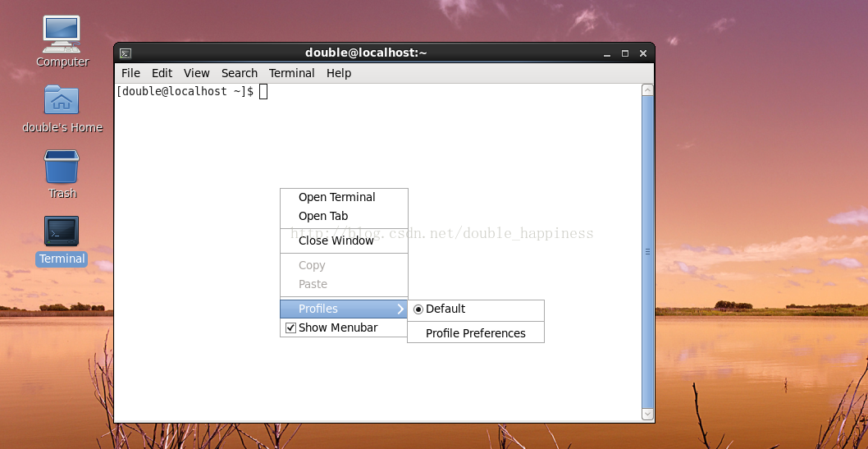This screenshot has width=868, height=449.
Task: Close the terminal window with X
Action: point(642,53)
